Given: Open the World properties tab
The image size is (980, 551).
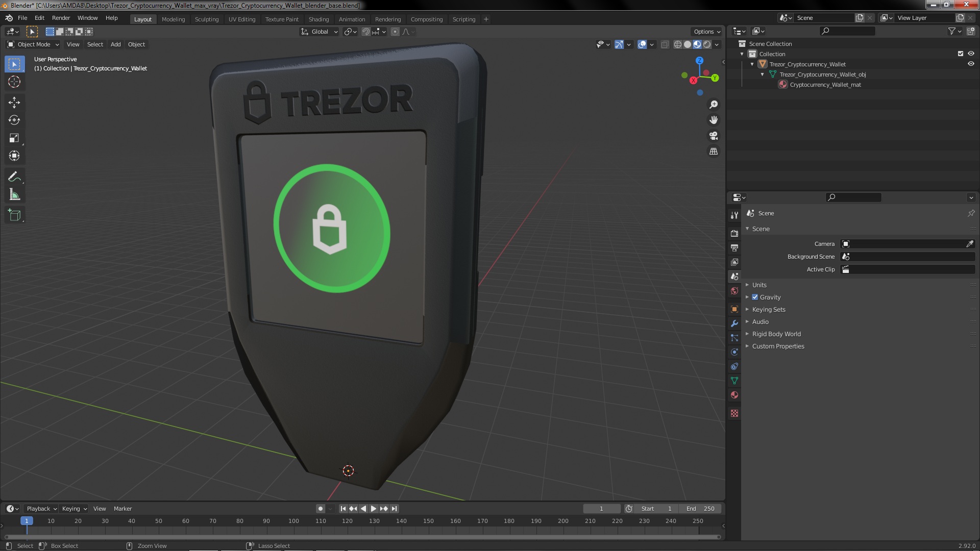Looking at the screenshot, I should 734,291.
